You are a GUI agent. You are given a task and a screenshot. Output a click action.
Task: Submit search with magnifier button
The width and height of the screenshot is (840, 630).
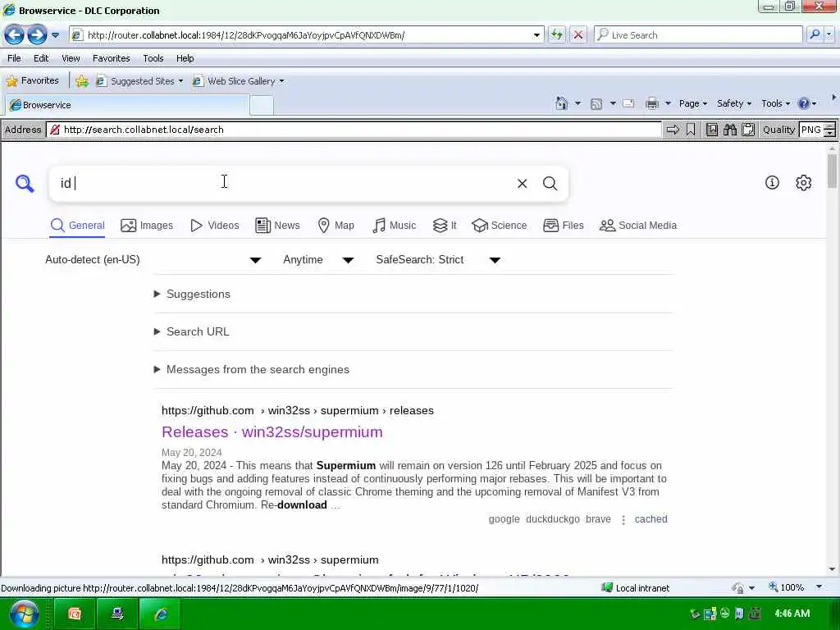click(x=550, y=184)
